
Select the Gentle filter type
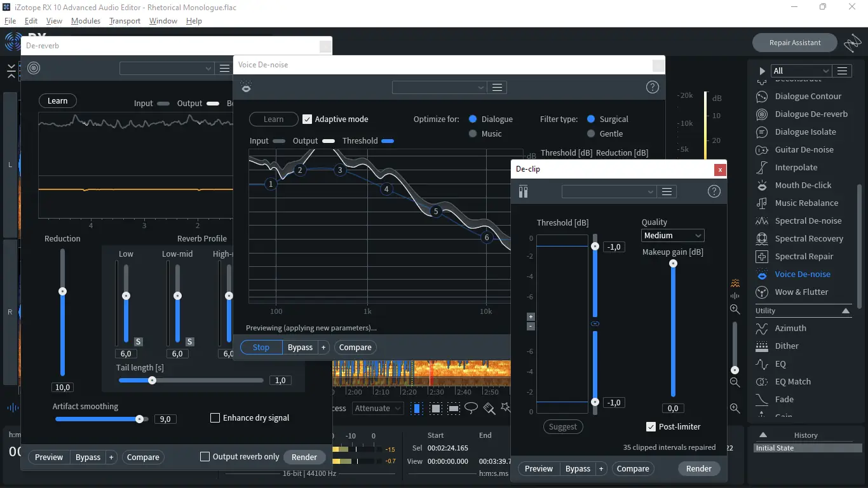[x=591, y=133]
